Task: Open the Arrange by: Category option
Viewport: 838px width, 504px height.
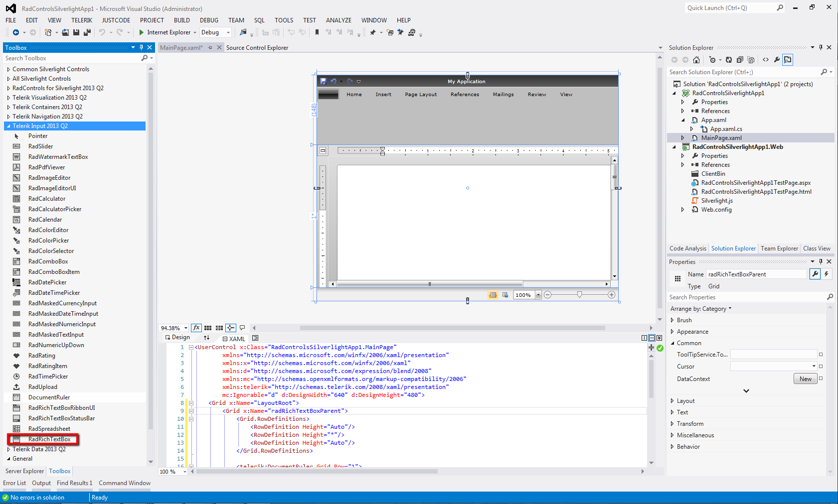Action: point(700,309)
